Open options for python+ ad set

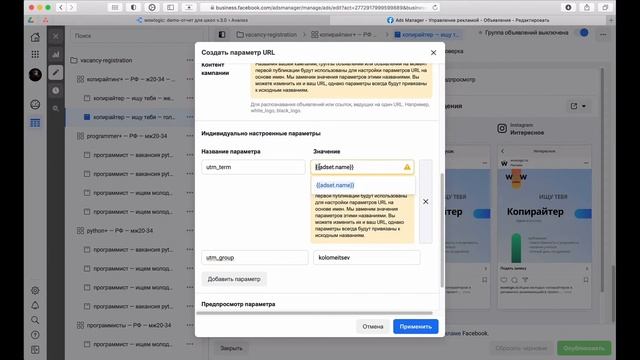[x=190, y=231]
